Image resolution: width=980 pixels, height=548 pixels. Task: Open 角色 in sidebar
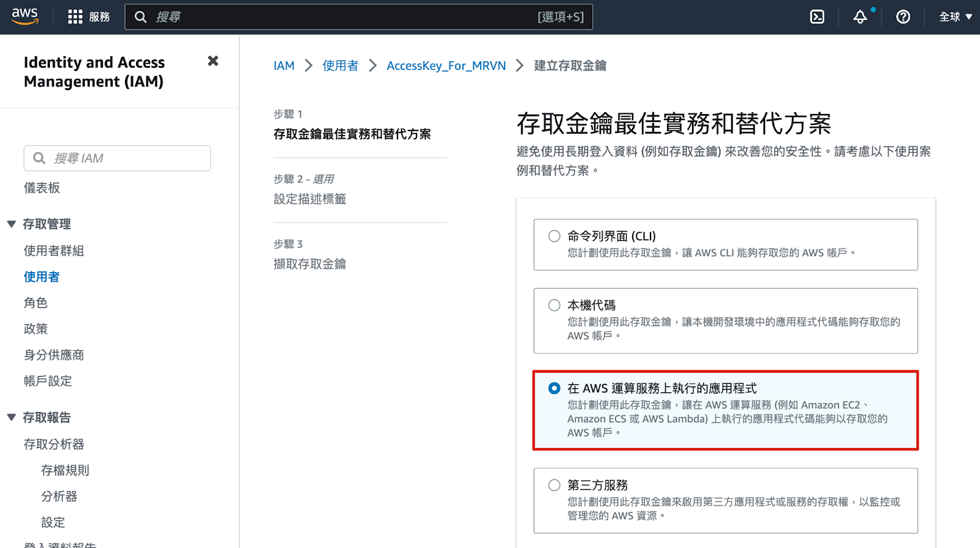point(36,303)
